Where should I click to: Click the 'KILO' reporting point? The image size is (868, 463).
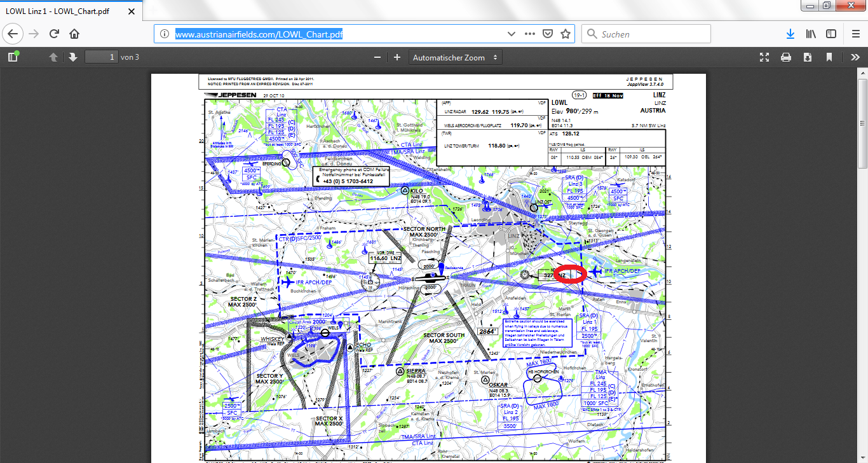pyautogui.click(x=417, y=190)
